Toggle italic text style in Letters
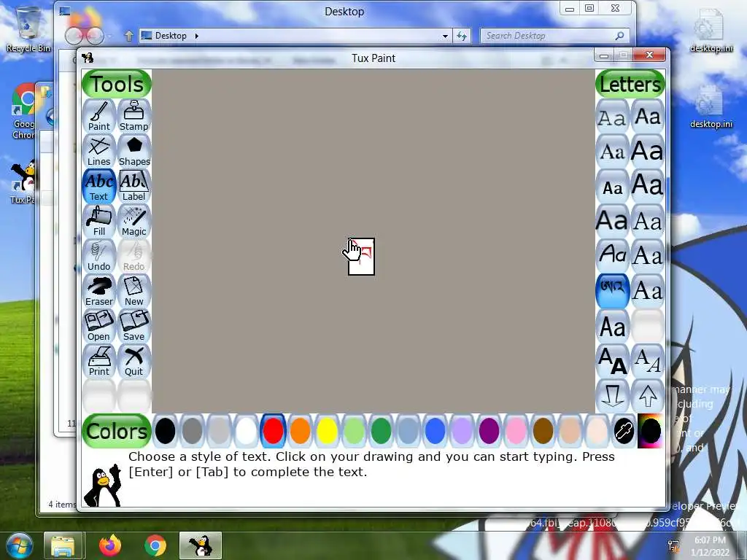The image size is (747, 560). [x=648, y=361]
